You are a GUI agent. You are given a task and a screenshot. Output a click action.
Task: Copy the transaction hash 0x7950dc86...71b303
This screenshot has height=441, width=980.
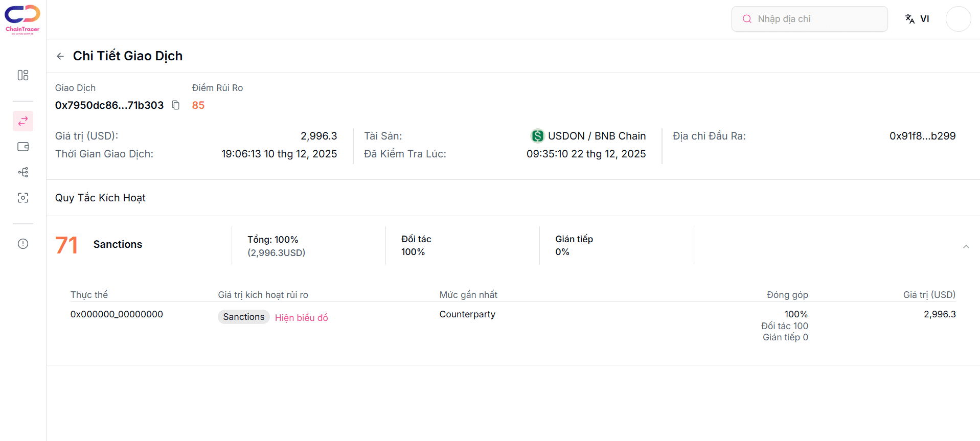click(x=176, y=105)
